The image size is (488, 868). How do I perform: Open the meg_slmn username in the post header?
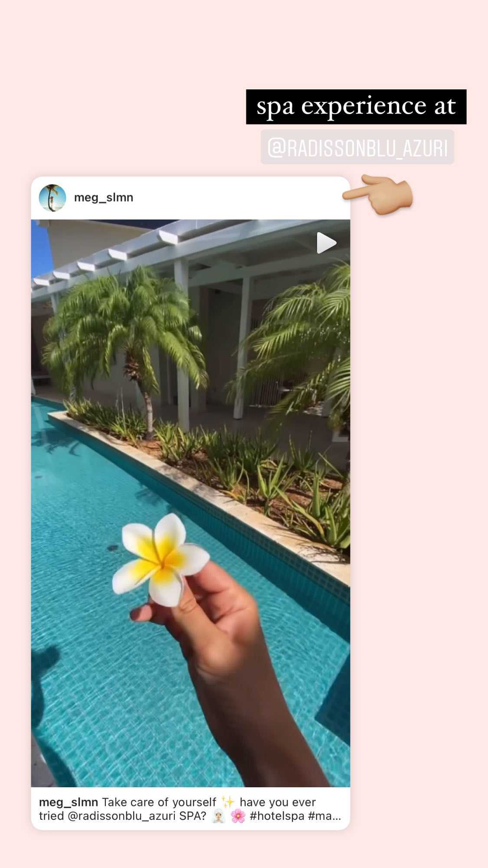(x=104, y=197)
